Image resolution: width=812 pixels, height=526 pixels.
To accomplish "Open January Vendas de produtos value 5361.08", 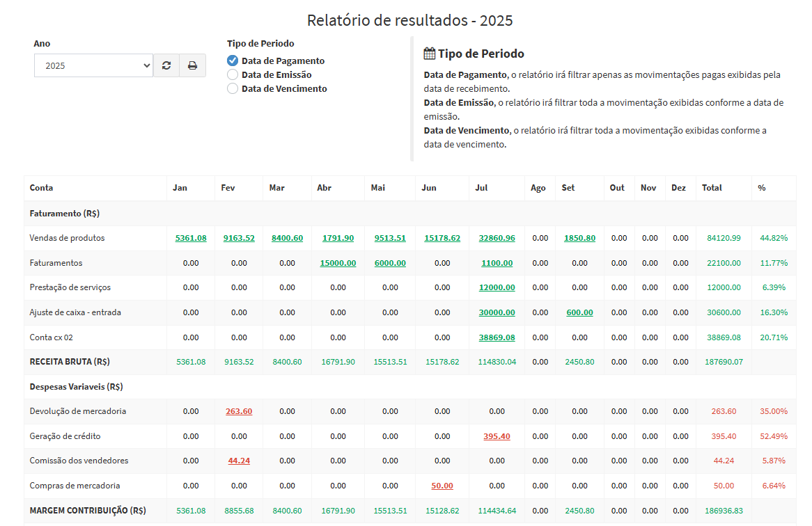I will click(191, 238).
